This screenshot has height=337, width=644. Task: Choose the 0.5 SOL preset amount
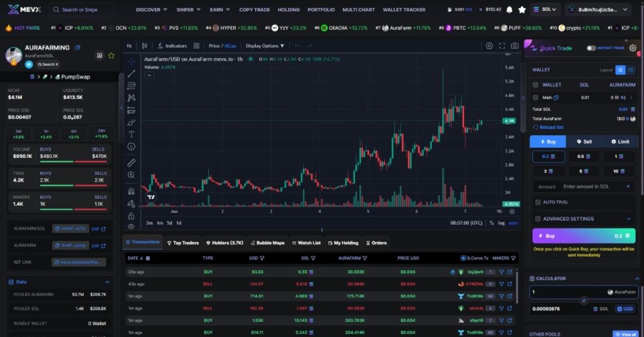[x=584, y=157]
